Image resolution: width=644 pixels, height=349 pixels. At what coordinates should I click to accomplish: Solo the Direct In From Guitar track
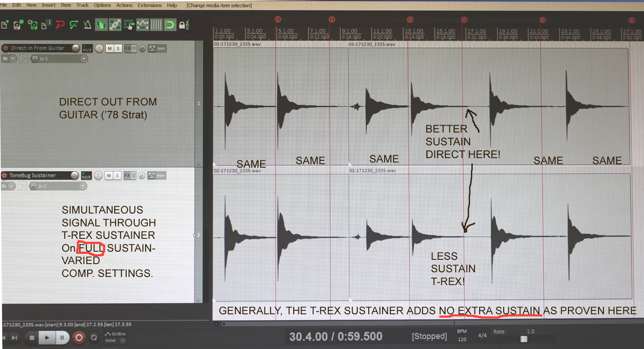[x=118, y=48]
